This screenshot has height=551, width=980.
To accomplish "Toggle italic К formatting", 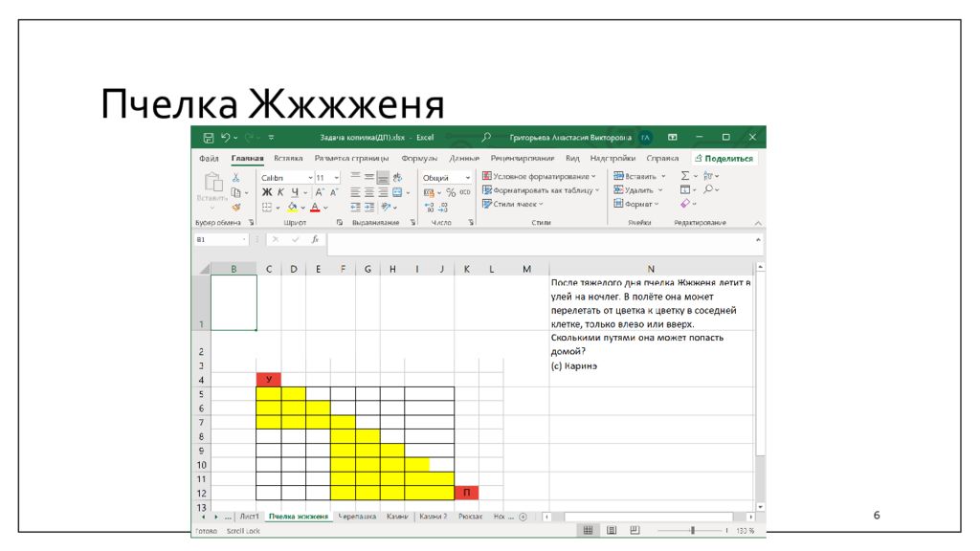I will coord(280,192).
